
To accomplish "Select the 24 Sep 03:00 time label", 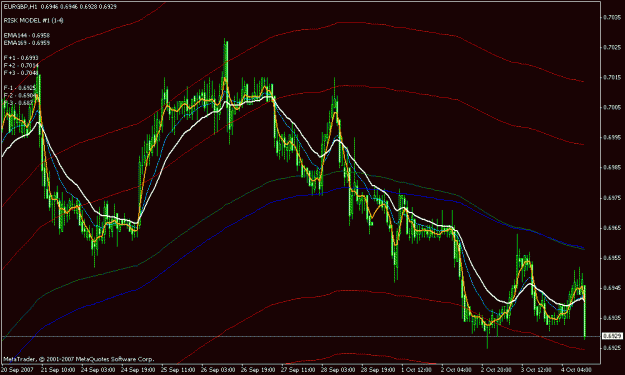I will [x=98, y=370].
